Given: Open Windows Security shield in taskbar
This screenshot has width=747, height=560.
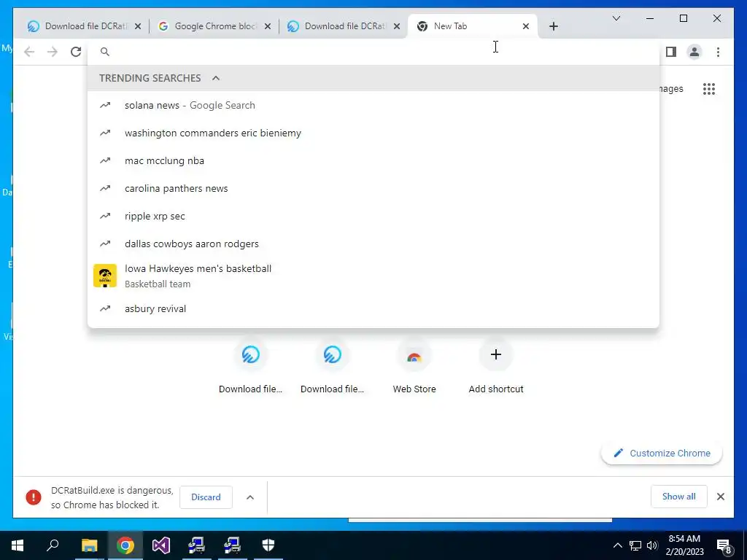Looking at the screenshot, I should coord(268,545).
